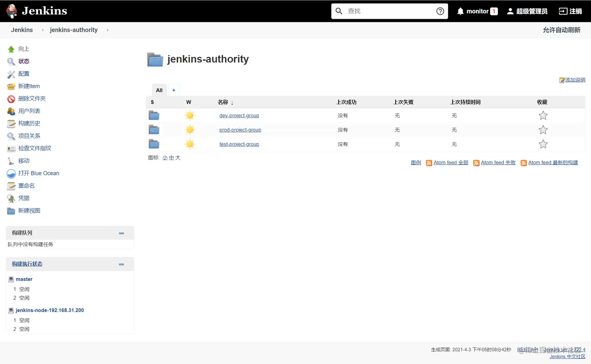Select the All view tab
The width and height of the screenshot is (591, 364).
159,90
